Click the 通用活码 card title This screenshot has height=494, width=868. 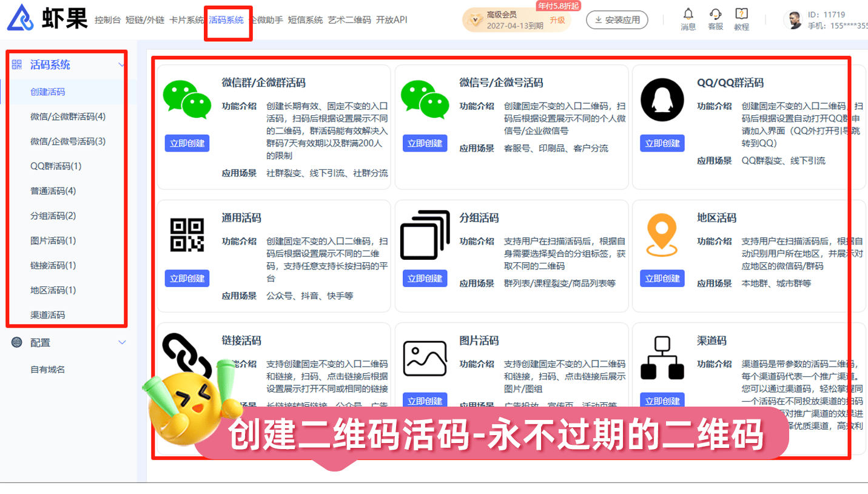(x=241, y=217)
